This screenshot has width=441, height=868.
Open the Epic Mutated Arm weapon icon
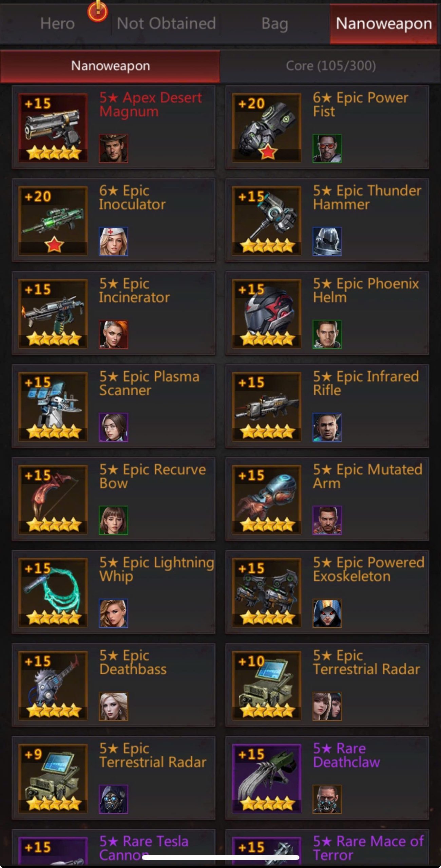point(267,499)
